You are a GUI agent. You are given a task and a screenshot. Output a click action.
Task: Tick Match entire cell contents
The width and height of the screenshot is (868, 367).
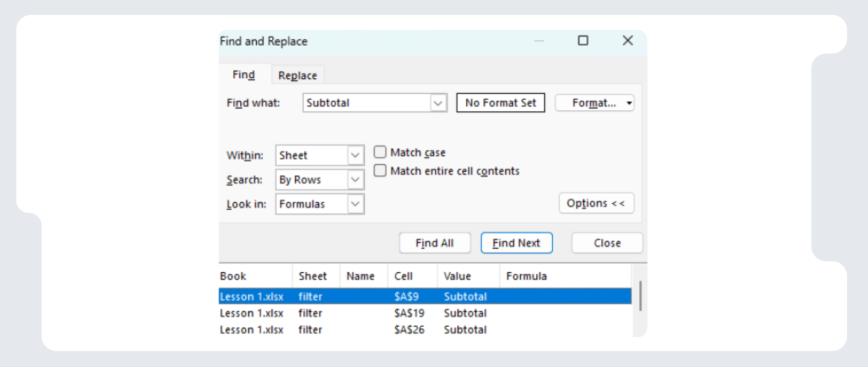[380, 171]
